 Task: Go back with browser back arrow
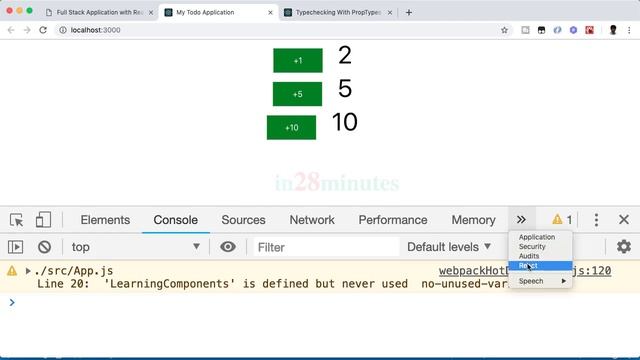11,30
